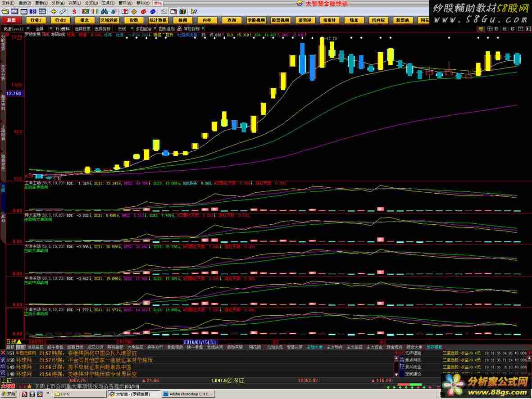Viewport: 532px width, 399px height.
Task: Switch to the 主动大单 bottom tab
Action: click(x=315, y=347)
